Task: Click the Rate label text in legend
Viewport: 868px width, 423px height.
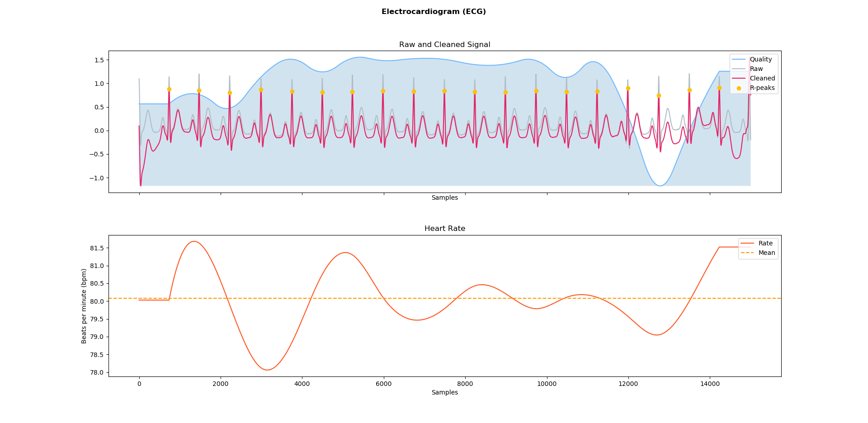Action: point(766,243)
